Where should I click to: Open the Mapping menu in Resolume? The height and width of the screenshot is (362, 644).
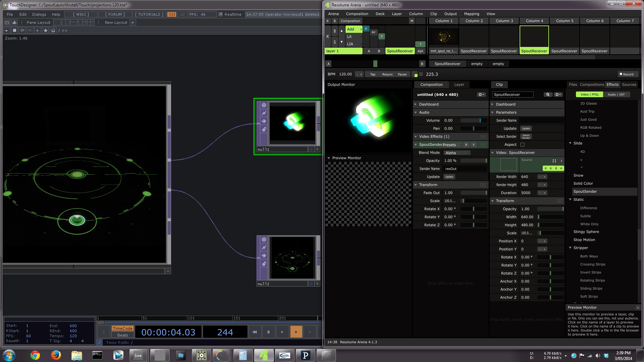coord(472,14)
